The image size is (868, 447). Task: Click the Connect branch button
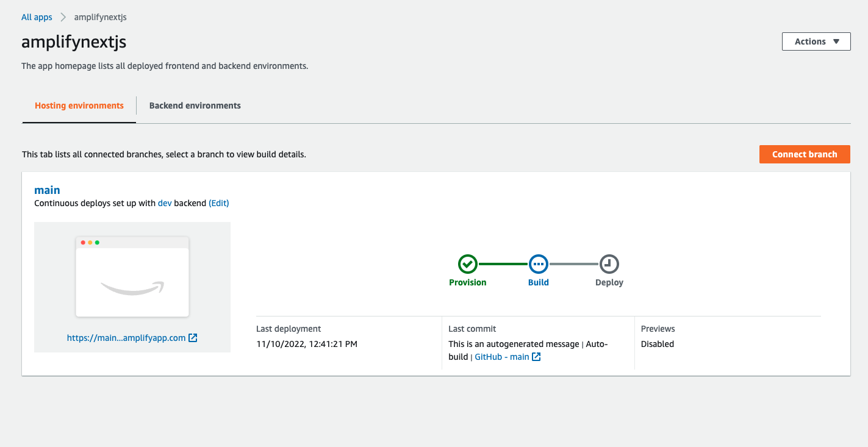coord(805,154)
